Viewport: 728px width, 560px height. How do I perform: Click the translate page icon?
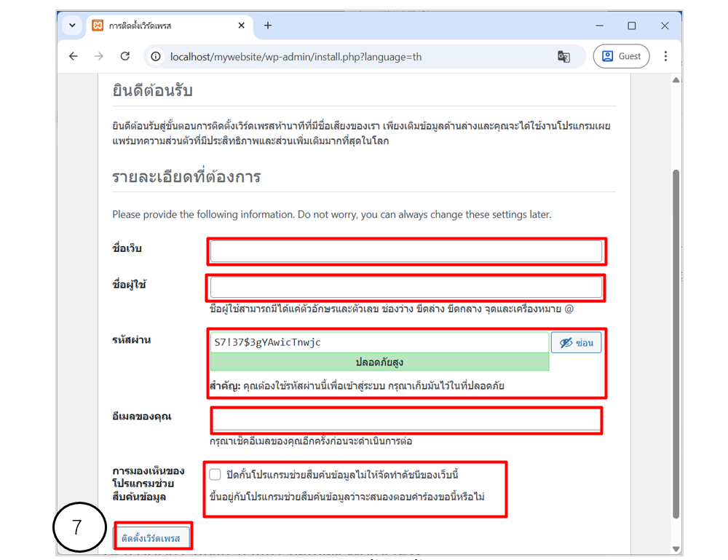pos(563,56)
